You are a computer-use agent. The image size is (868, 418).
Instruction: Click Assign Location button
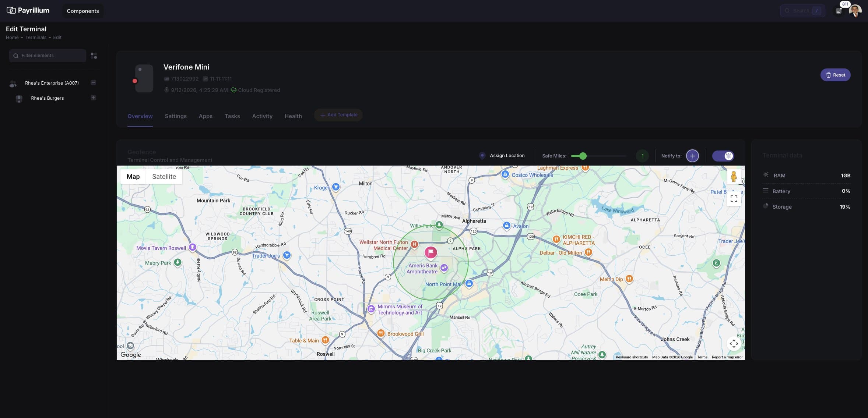tap(502, 156)
